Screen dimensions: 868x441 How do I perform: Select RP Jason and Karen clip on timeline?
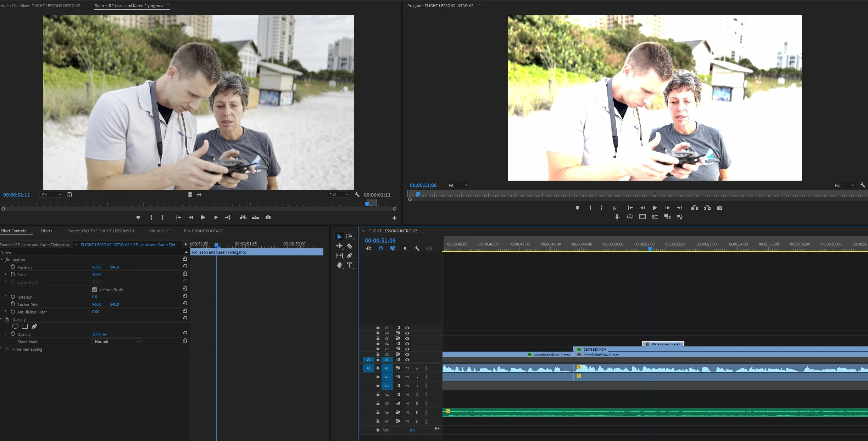[666, 344]
